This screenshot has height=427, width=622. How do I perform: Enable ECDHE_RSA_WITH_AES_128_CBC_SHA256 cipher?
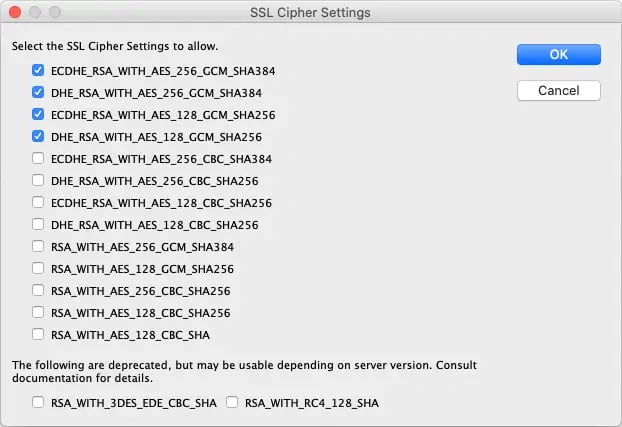38,203
